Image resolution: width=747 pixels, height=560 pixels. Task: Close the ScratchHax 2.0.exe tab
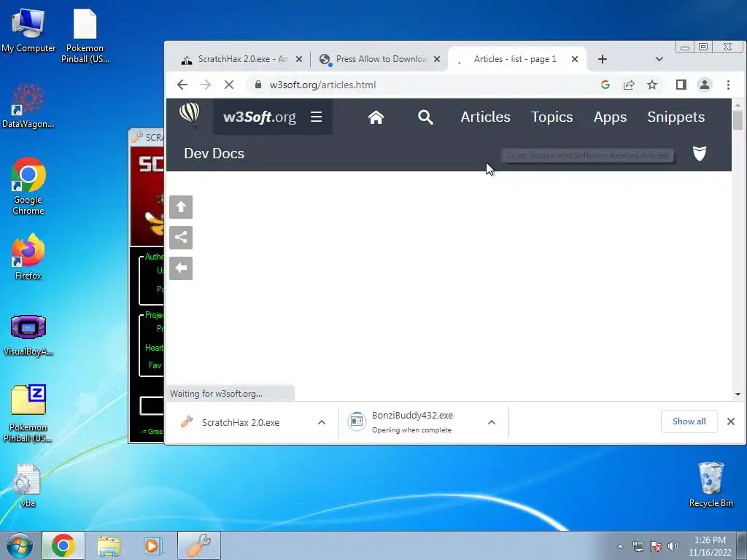click(x=299, y=59)
